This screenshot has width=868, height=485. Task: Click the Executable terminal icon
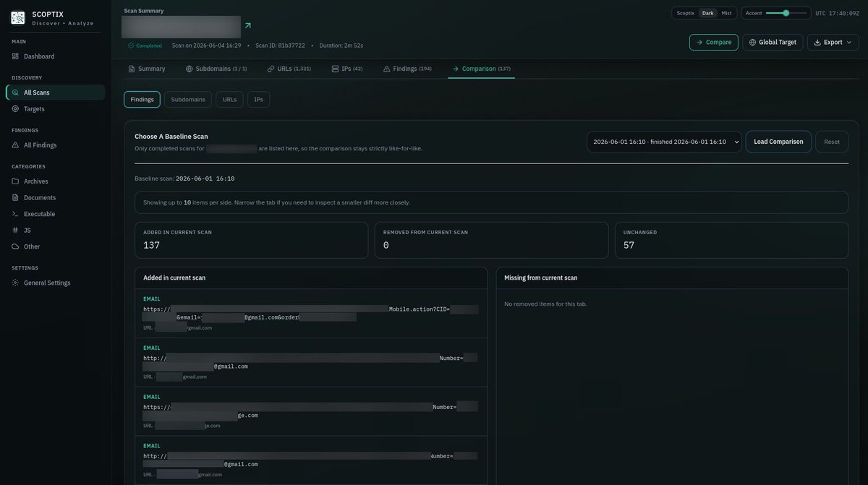click(16, 214)
